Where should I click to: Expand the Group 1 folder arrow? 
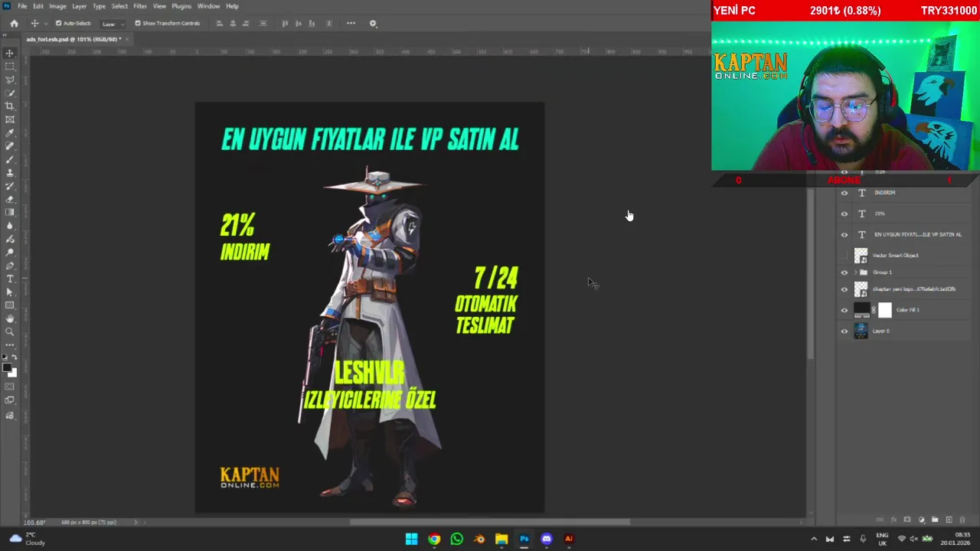tap(855, 272)
